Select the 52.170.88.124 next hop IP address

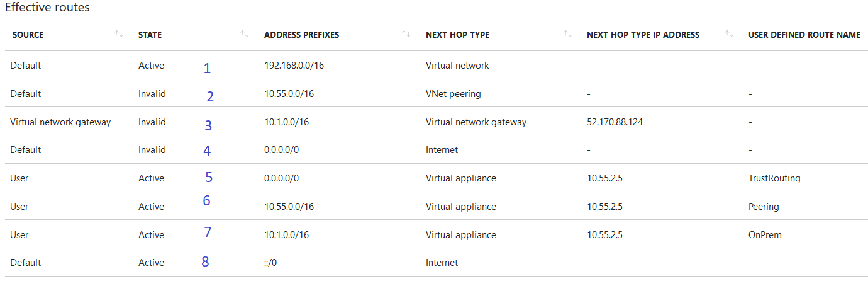pos(615,122)
